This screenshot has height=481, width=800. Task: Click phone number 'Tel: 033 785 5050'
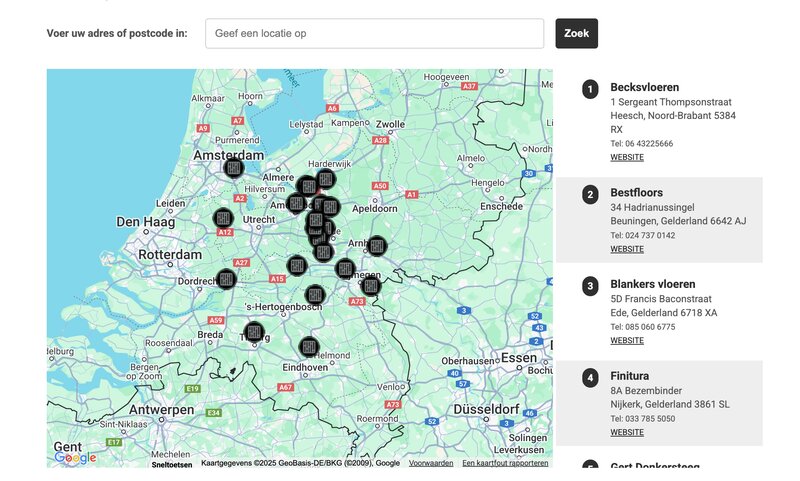[642, 418]
